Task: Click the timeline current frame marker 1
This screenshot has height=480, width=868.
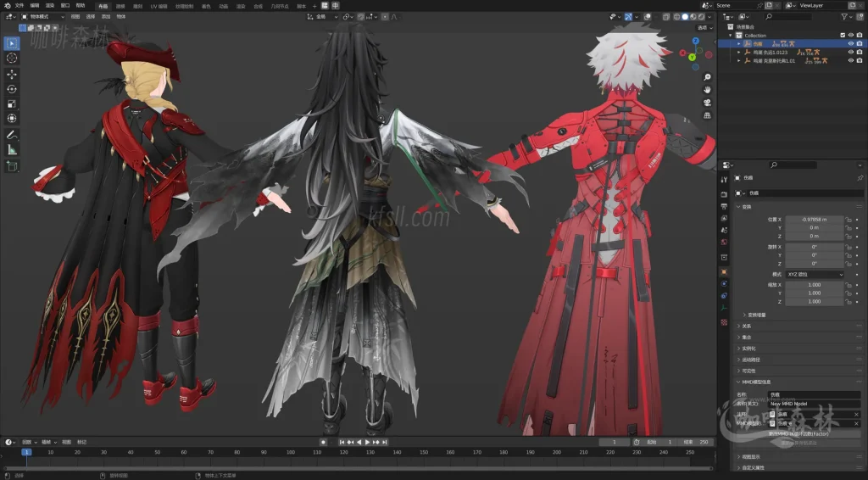Action: (x=25, y=452)
